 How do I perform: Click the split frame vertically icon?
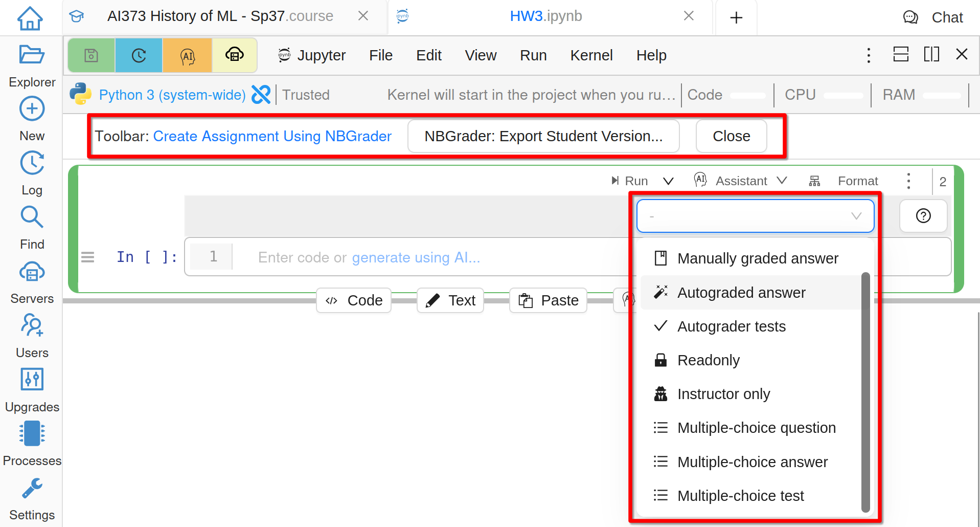pyautogui.click(x=931, y=54)
